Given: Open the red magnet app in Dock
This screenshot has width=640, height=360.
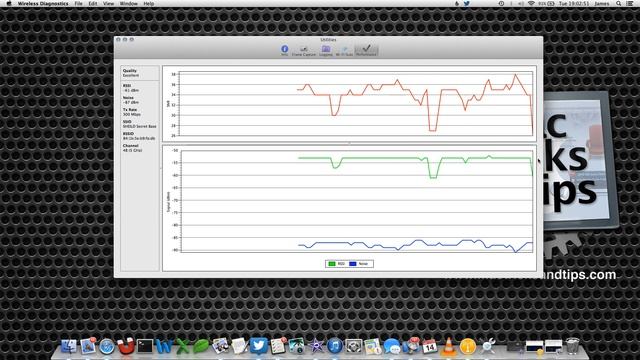Looking at the screenshot, I should coord(126,346).
